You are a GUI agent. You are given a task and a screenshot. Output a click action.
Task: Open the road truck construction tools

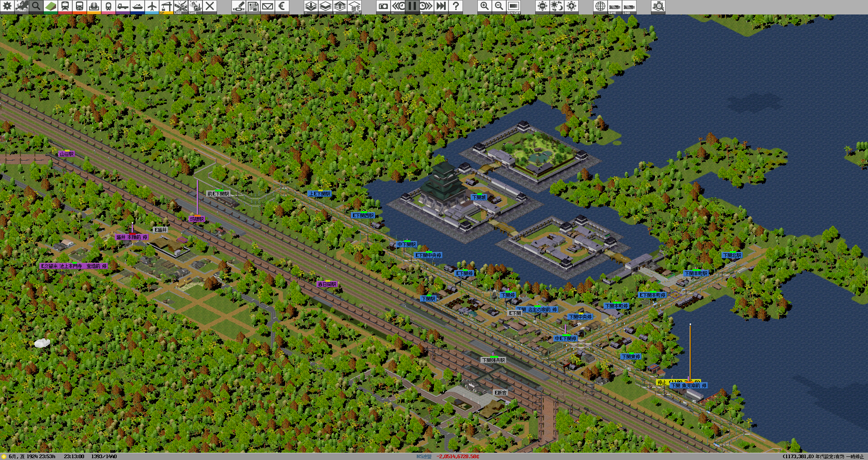[123, 6]
